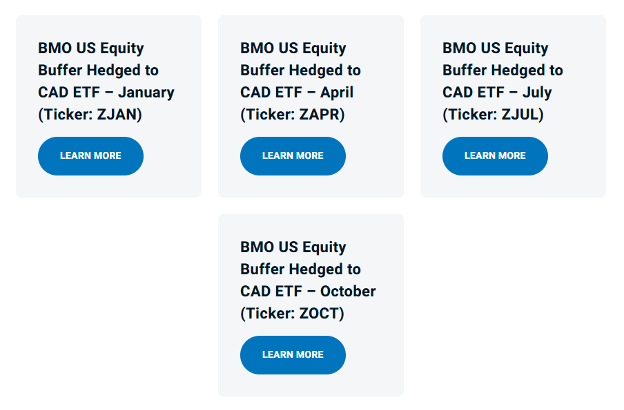Click the "(Ticker: ZJAN)" text

pyautogui.click(x=90, y=114)
